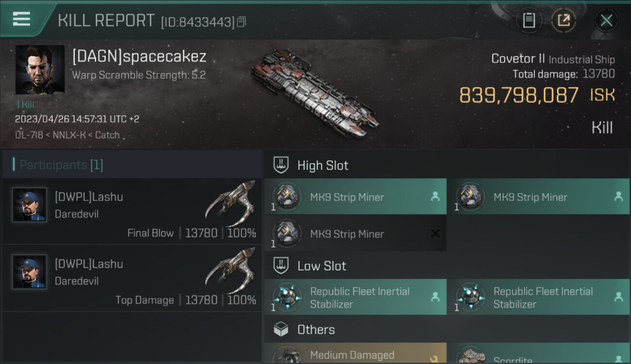Open the clipboard report icon
Screen dimensions: 631x364
pyautogui.click(x=529, y=20)
